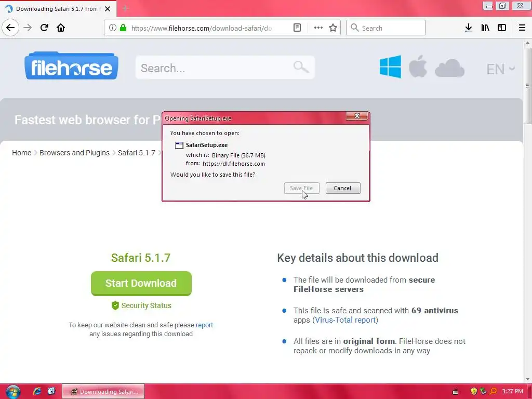Show sidebars icon in toolbar
This screenshot has width=532, height=399.
click(502, 28)
